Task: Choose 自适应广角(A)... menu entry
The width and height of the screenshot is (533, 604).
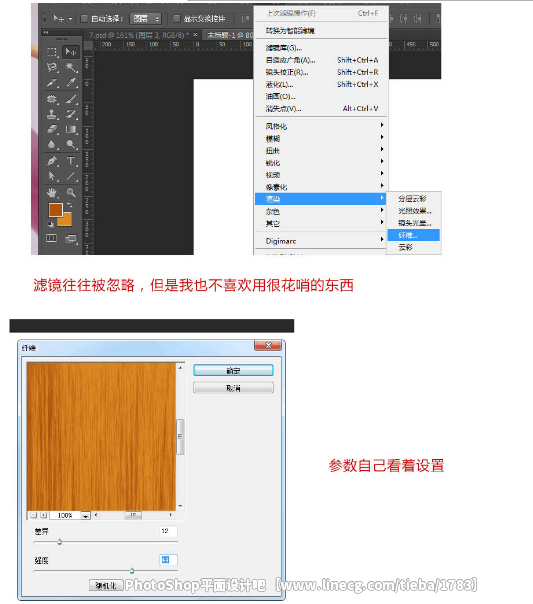Action: [x=320, y=60]
